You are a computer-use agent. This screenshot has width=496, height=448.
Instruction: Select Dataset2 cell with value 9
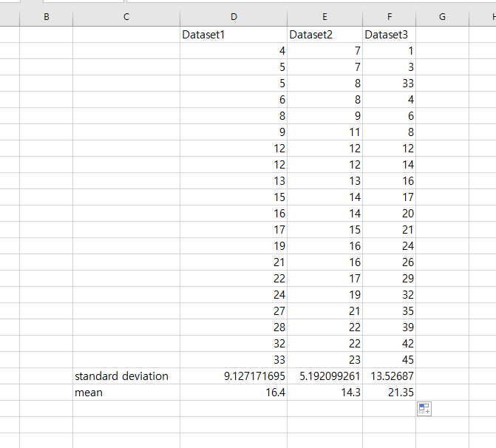point(325,116)
